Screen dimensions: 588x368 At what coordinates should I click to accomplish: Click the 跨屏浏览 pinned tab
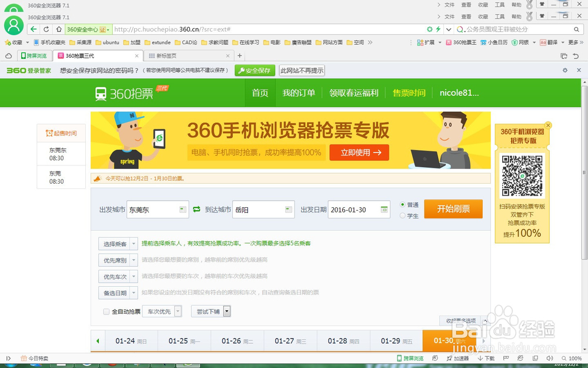click(x=34, y=55)
